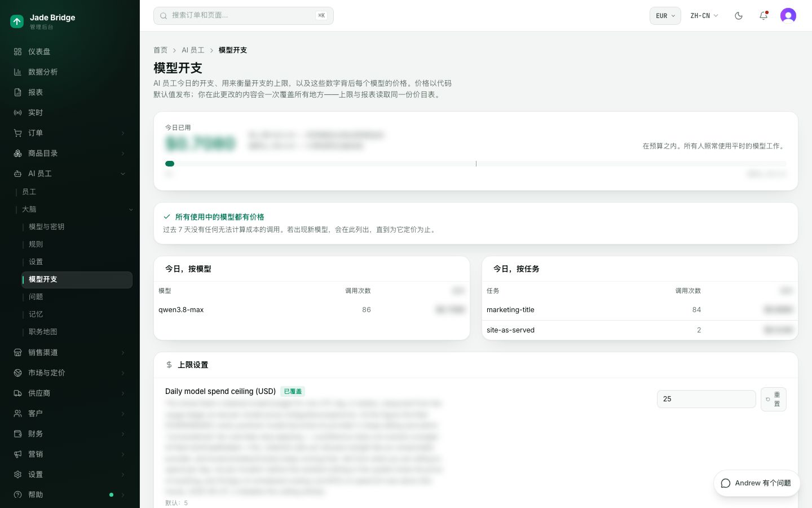Click the site-as-served task row
The width and height of the screenshot is (812, 508).
[640, 330]
